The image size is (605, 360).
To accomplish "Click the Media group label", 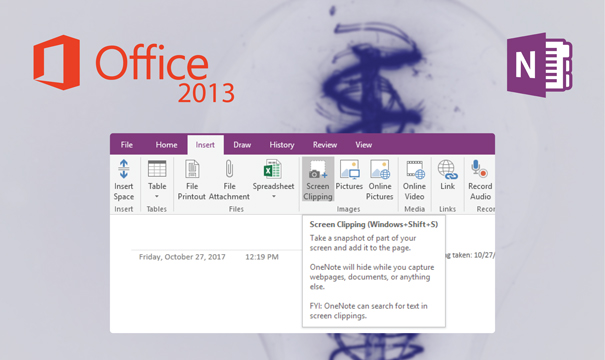I will click(x=414, y=209).
